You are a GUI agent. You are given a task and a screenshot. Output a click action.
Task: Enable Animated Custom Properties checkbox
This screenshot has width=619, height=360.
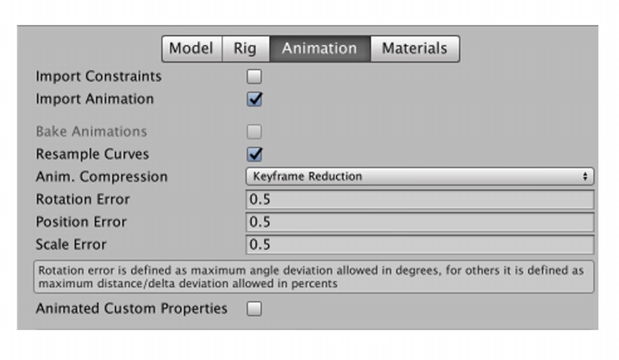coord(254,309)
